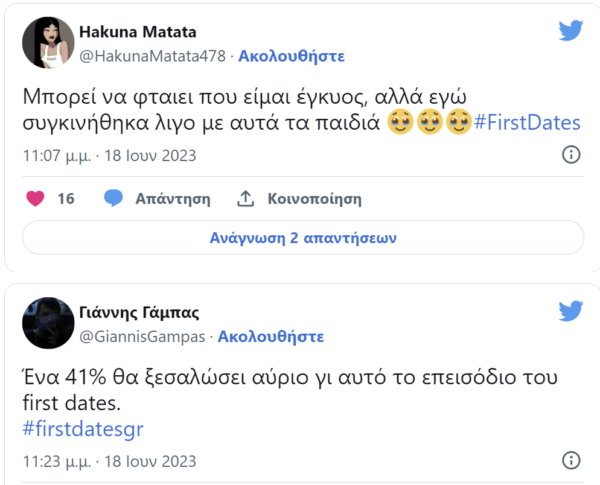The image size is (600, 485).
Task: Open the #FirstDates hashtag
Action: pyautogui.click(x=528, y=124)
